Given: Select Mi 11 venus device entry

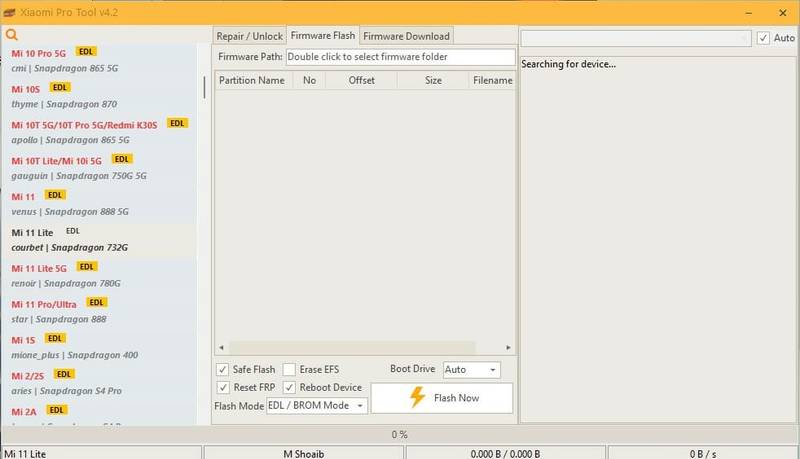Looking at the screenshot, I should pos(99,204).
